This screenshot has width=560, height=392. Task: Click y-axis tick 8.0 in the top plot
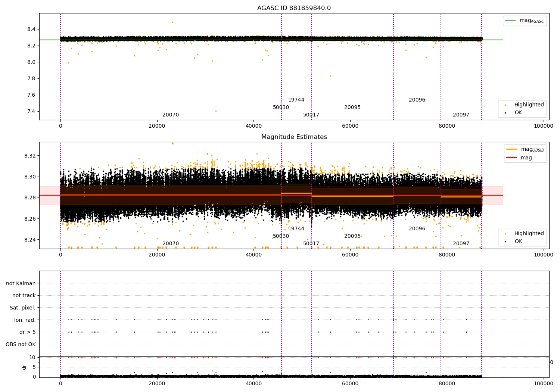pyautogui.click(x=31, y=62)
